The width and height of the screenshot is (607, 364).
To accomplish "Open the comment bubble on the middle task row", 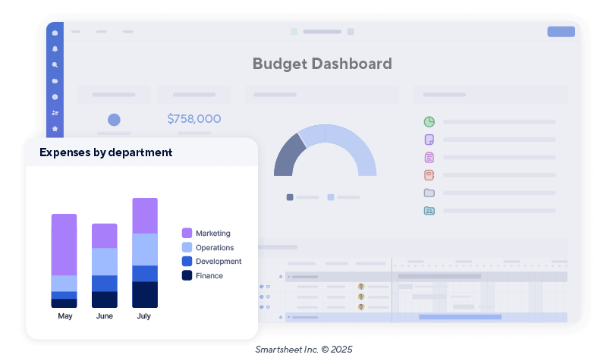I will pyautogui.click(x=268, y=297).
